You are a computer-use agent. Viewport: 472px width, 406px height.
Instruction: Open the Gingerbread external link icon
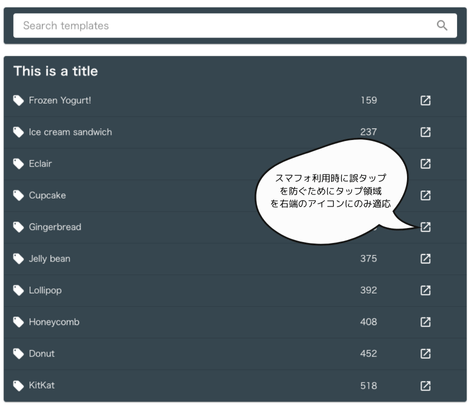click(x=425, y=227)
